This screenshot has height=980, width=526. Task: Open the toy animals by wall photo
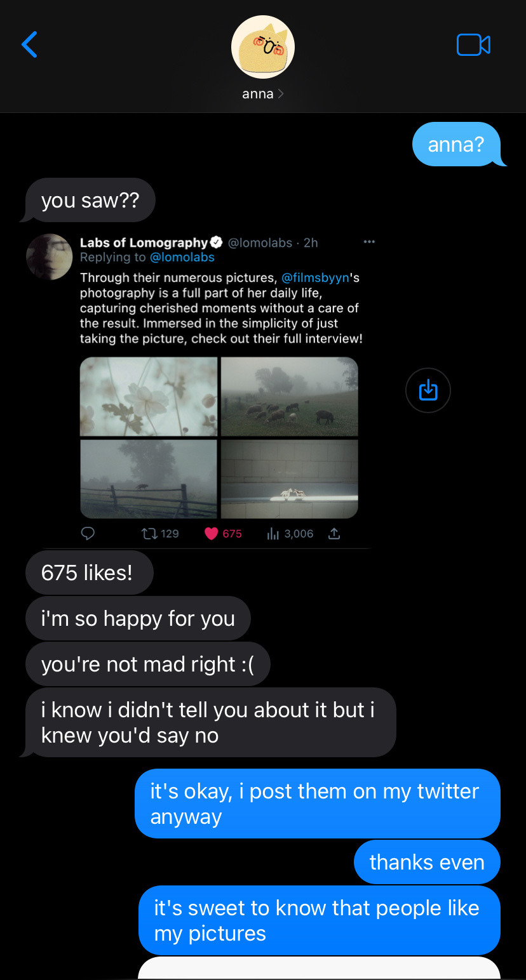click(x=289, y=479)
